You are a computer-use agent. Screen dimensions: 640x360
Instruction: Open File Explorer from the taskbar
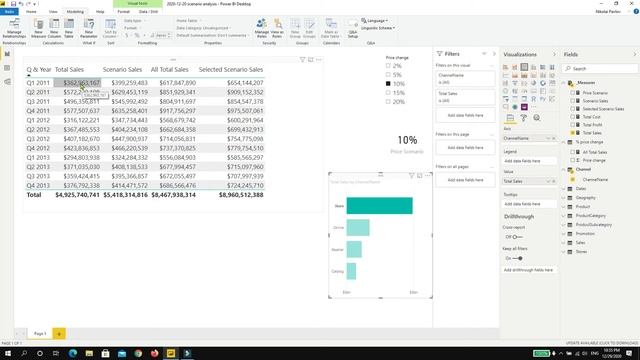coord(89,353)
